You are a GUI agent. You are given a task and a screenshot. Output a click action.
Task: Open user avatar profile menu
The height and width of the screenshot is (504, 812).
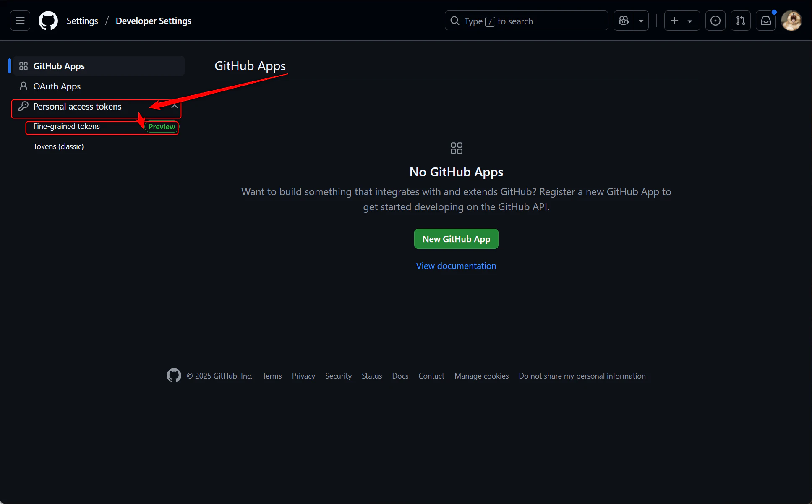[x=791, y=21]
